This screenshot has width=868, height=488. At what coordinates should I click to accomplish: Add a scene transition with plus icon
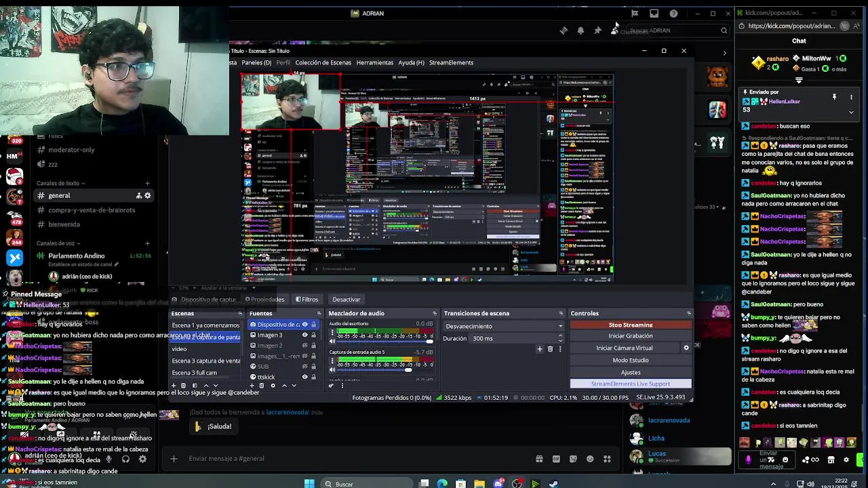[x=540, y=349]
